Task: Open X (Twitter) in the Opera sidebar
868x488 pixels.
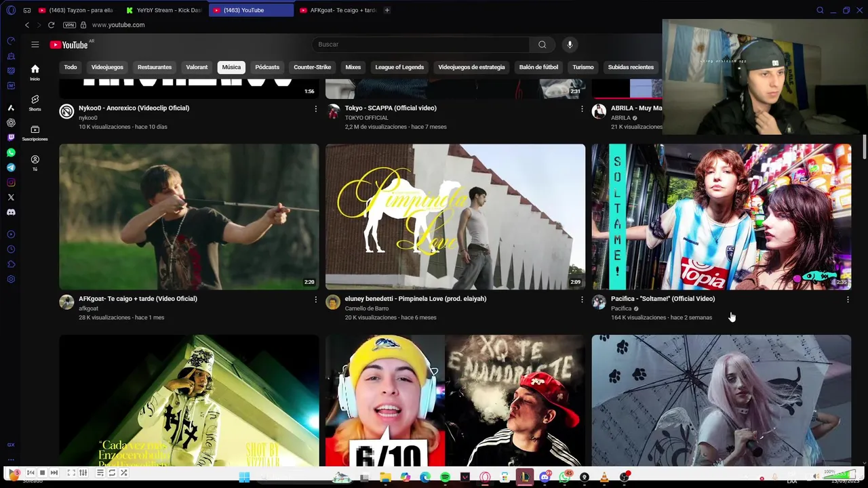Action: pos(11,197)
